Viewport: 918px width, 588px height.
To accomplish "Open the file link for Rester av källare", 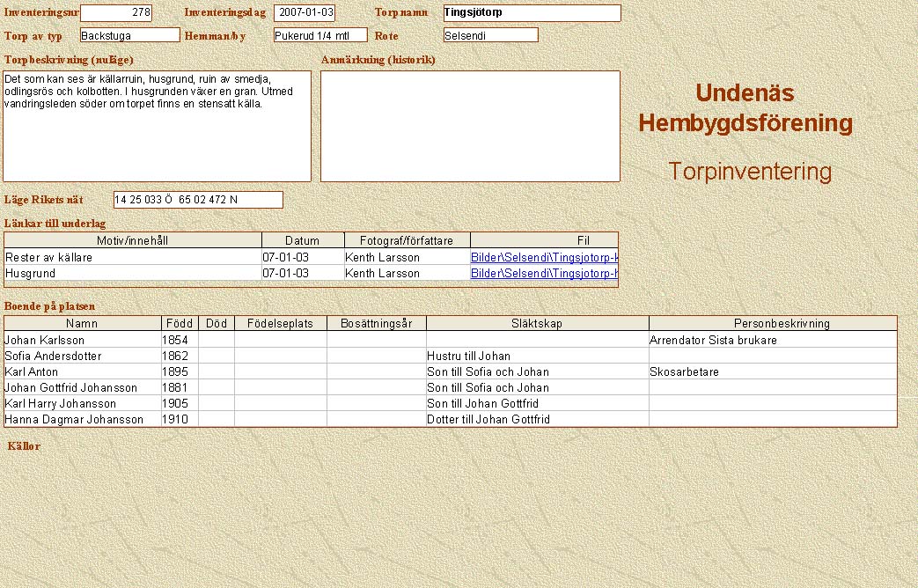I will pos(544,258).
